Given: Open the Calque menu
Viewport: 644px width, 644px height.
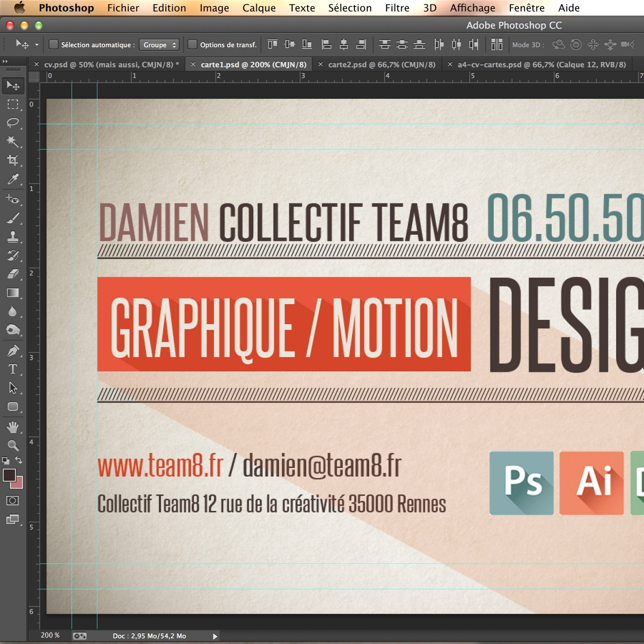Looking at the screenshot, I should 259,8.
